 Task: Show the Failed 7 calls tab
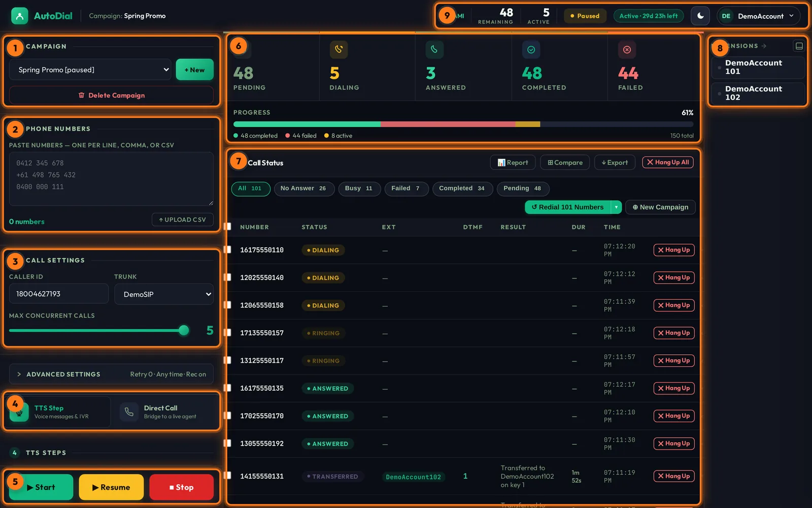[x=406, y=188]
